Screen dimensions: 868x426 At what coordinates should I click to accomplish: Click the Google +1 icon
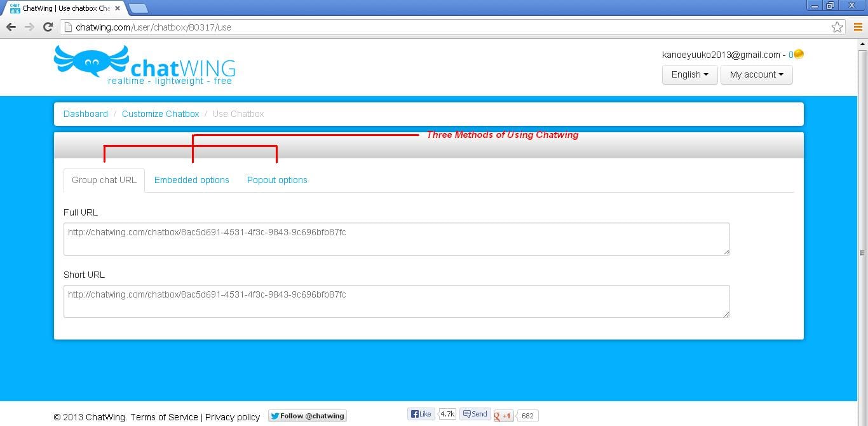[502, 416]
